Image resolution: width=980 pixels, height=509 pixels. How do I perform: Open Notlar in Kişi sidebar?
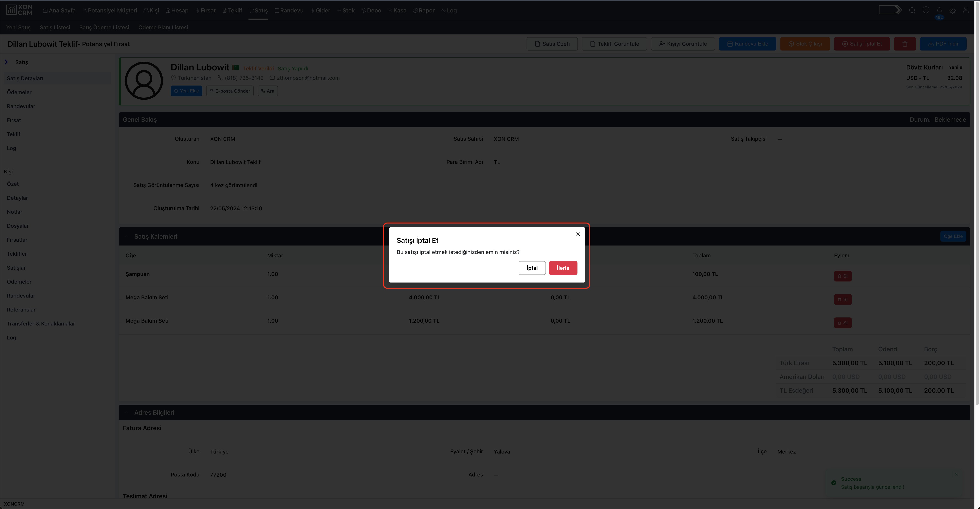[x=15, y=212]
